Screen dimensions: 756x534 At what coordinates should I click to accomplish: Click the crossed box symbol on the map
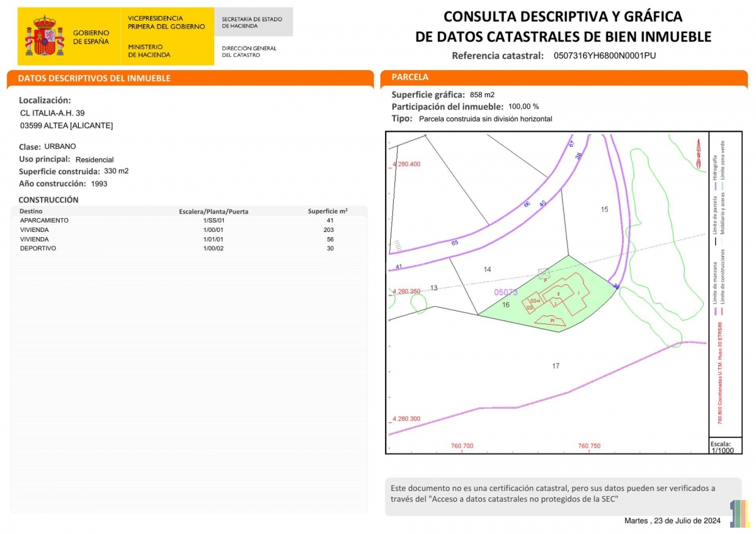coord(544,273)
